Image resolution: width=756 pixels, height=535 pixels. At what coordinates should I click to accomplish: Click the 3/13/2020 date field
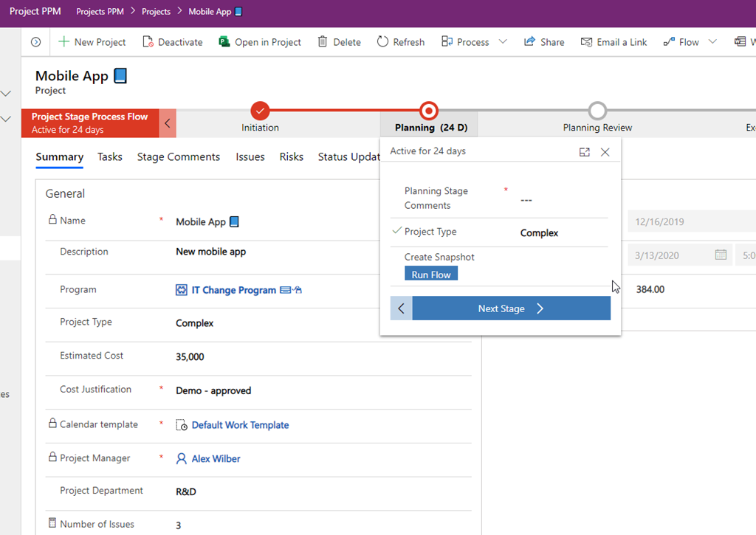click(x=680, y=255)
